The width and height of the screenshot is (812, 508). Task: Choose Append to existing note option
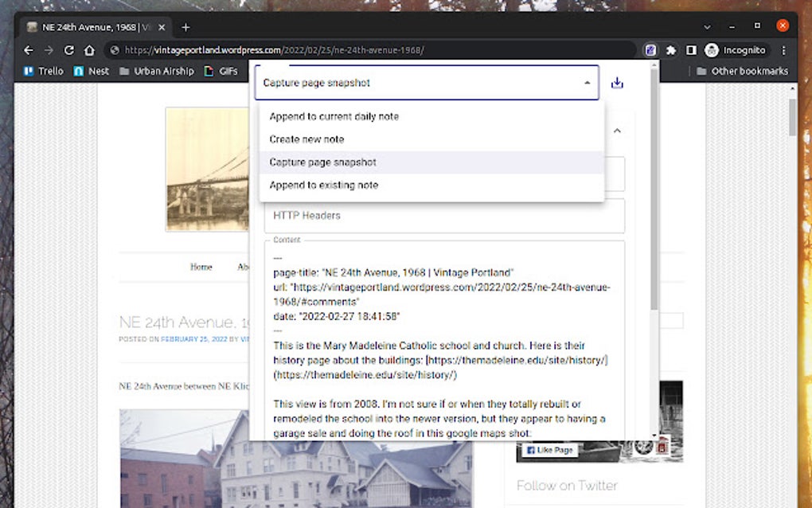coord(431,185)
